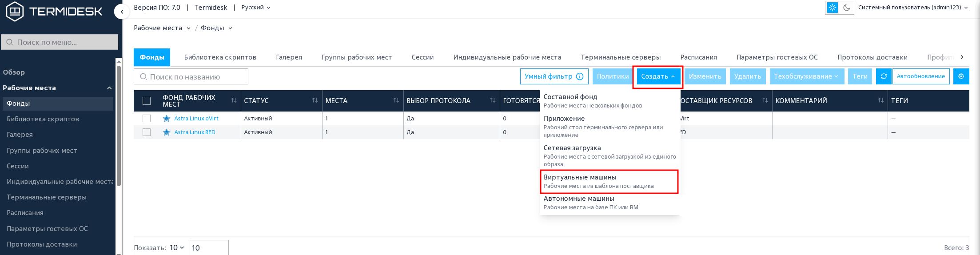Click the Удалить button
Screen dimensions: 980x255
[748, 76]
